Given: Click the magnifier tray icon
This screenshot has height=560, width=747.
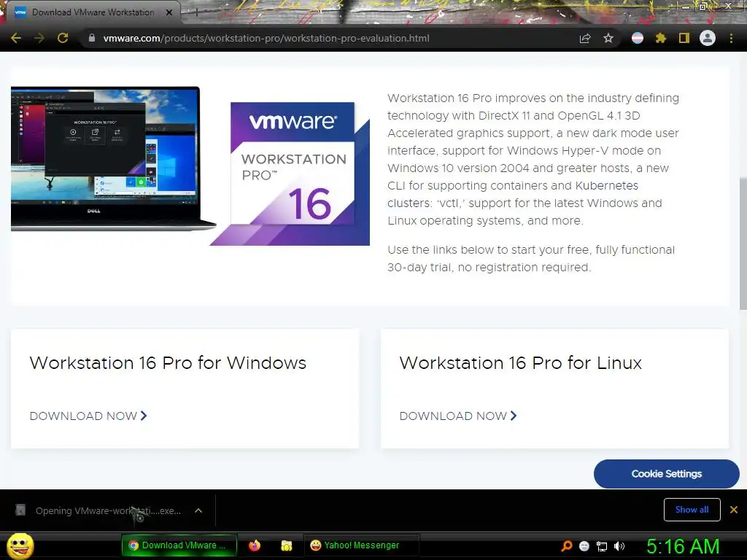Looking at the screenshot, I should point(567,545).
